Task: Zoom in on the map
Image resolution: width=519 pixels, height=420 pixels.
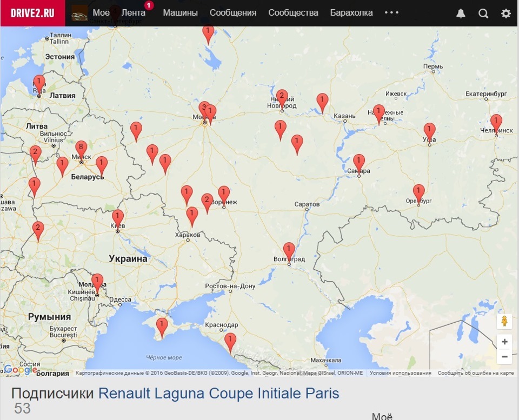Action: tap(504, 342)
